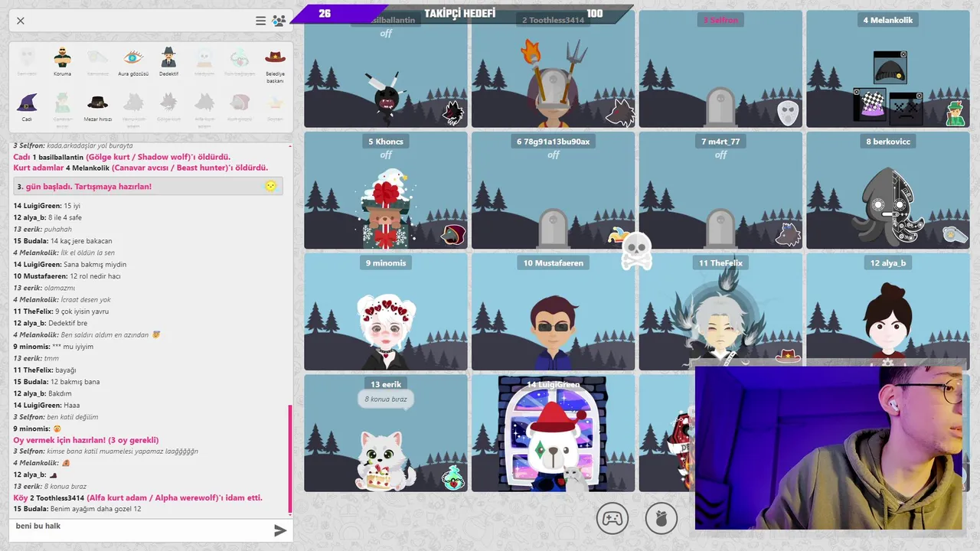
Task: Click chat line 'Budala: Benim ayağım daha gozel 12'
Action: (77, 509)
